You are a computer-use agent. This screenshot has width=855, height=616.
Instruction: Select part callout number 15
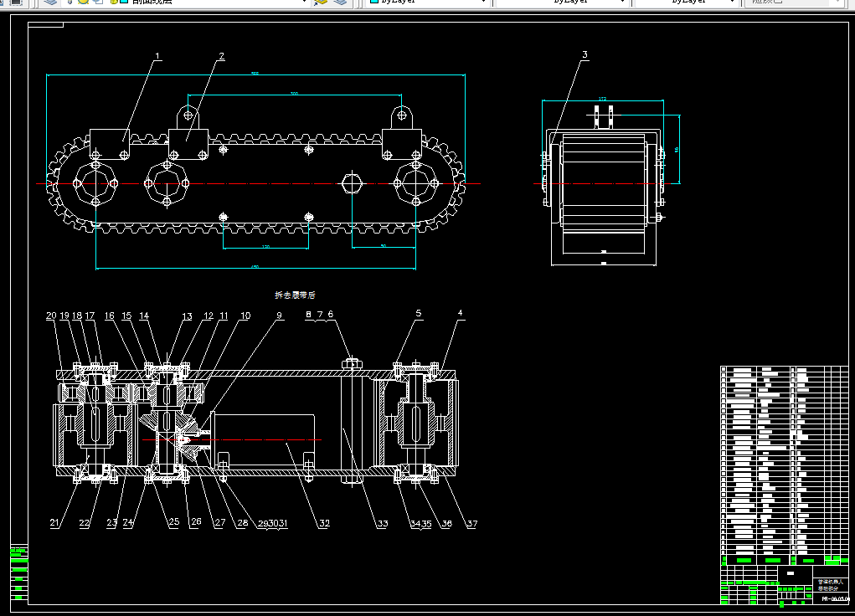coord(126,316)
